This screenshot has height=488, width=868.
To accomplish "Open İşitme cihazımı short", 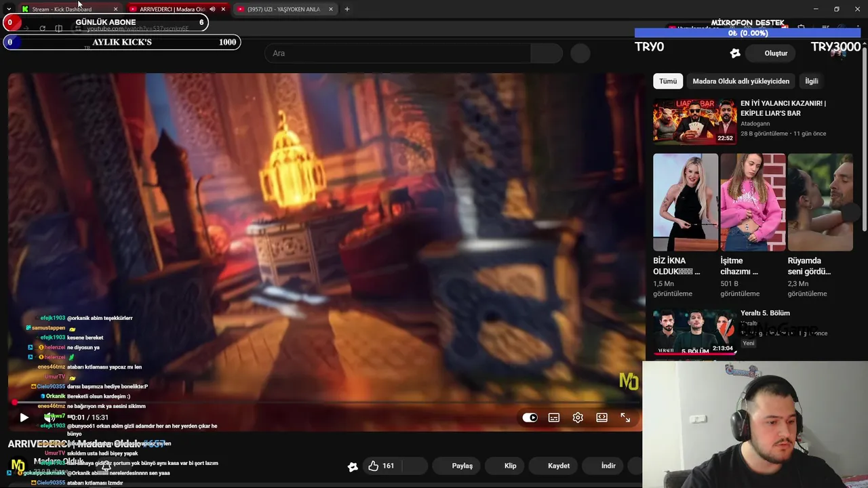I will pos(753,202).
